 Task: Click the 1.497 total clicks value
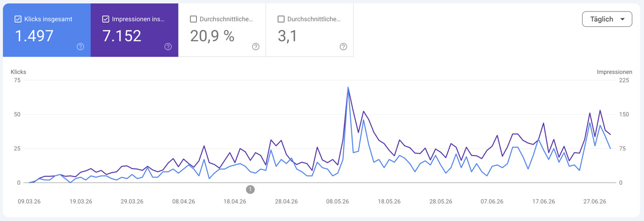tap(34, 36)
